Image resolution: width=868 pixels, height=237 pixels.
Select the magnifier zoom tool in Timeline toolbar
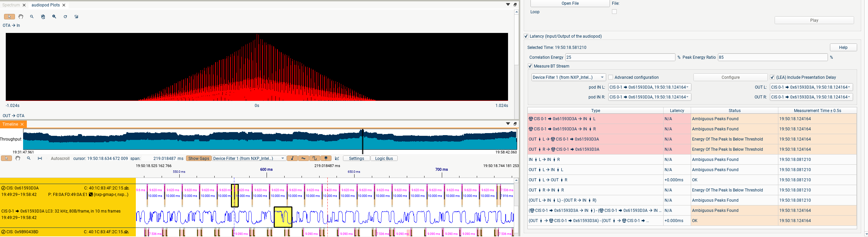(x=29, y=159)
